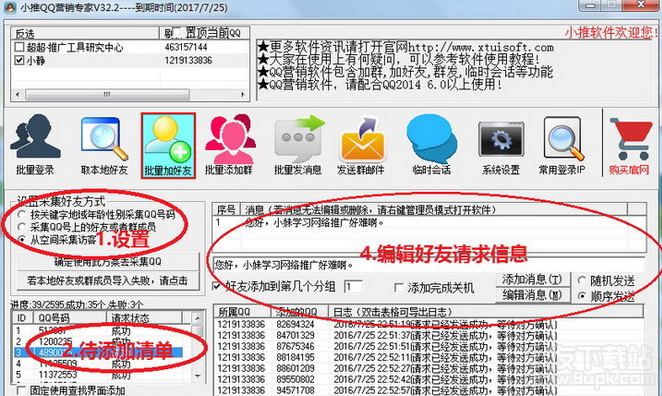This screenshot has height=396, width=662.
Task: Click the QQ penguin app icon in title bar
Action: [x=10, y=8]
